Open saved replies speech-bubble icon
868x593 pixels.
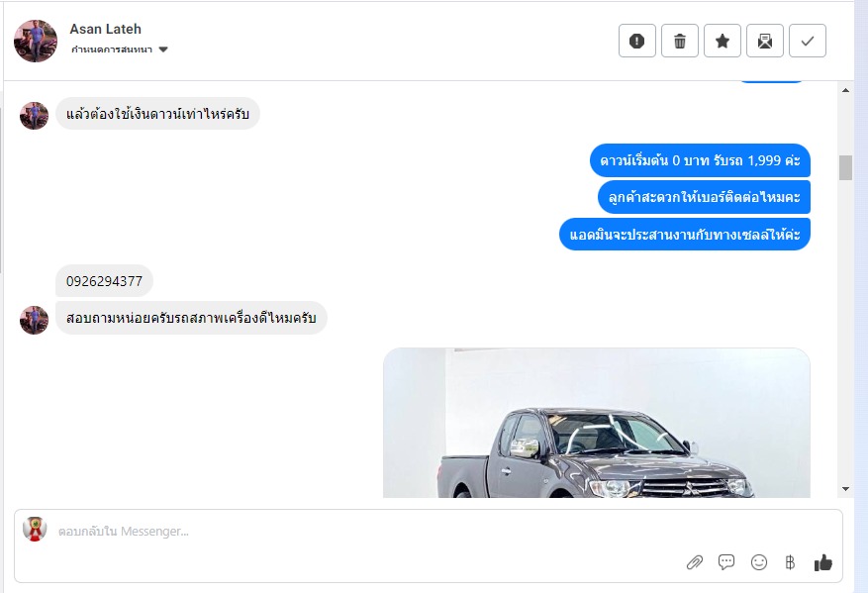726,562
